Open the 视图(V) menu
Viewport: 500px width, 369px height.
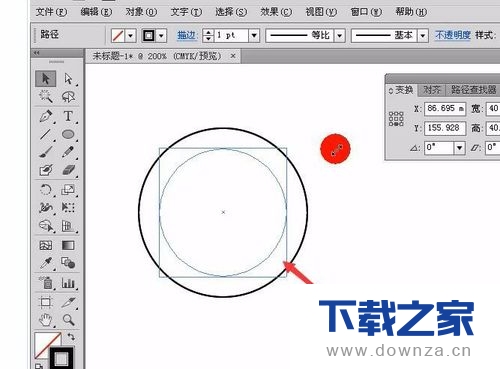pos(321,12)
